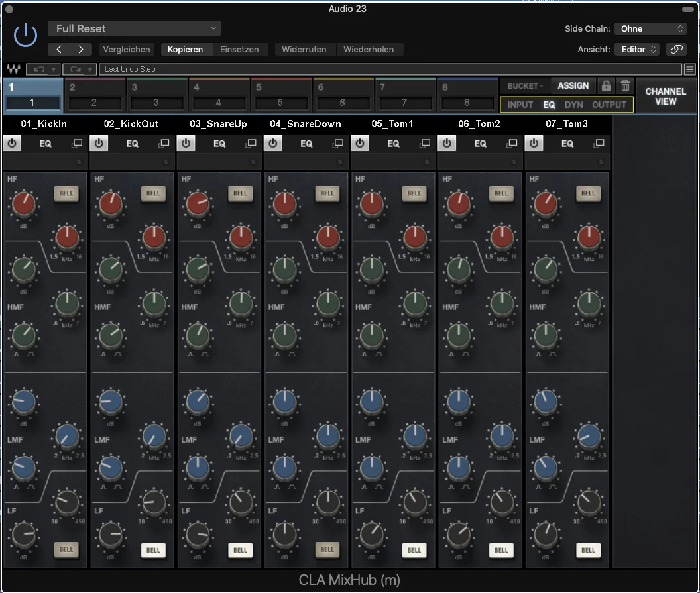The image size is (700, 593).
Task: Toggle the HF BELL switch on 03_SnareUp
Action: (x=240, y=193)
